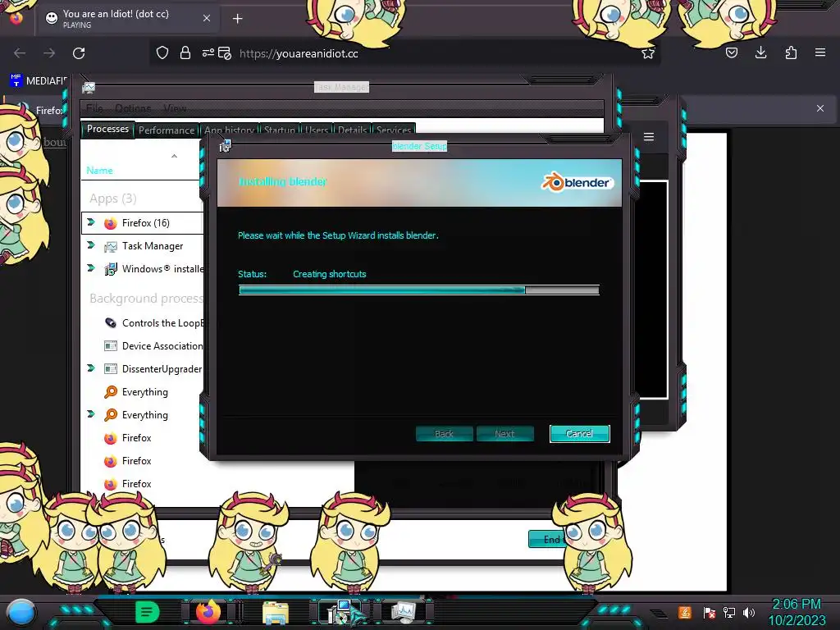The height and width of the screenshot is (630, 840).
Task: Go back in Firefox browser
Action: click(x=20, y=53)
